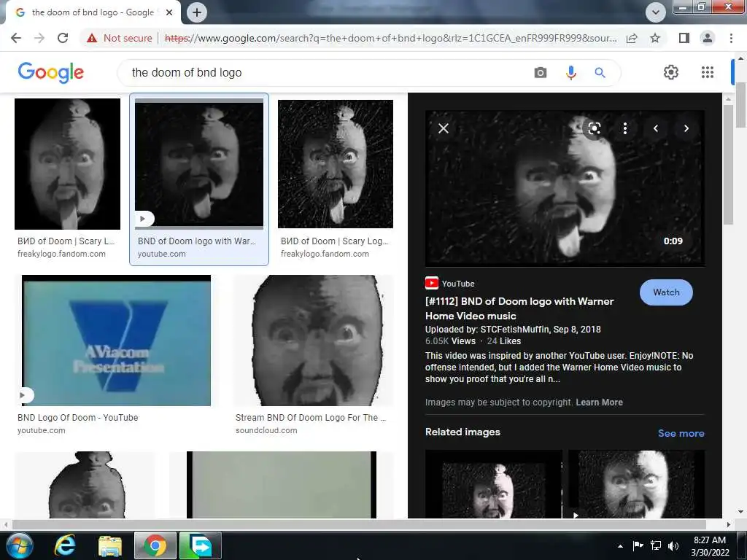Image resolution: width=747 pixels, height=560 pixels.
Task: Click the soundcloud.com source text
Action: coord(266,430)
